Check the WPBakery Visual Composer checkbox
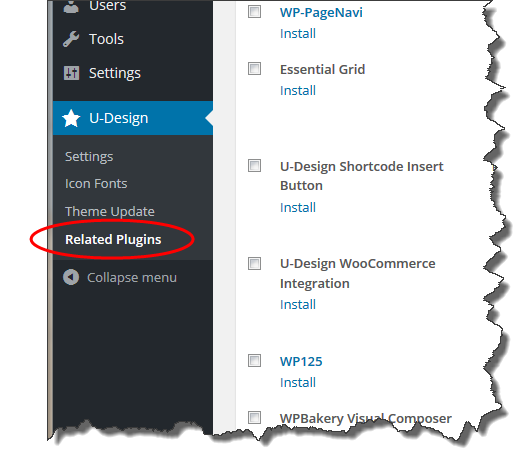The width and height of the screenshot is (528, 463). click(x=254, y=418)
